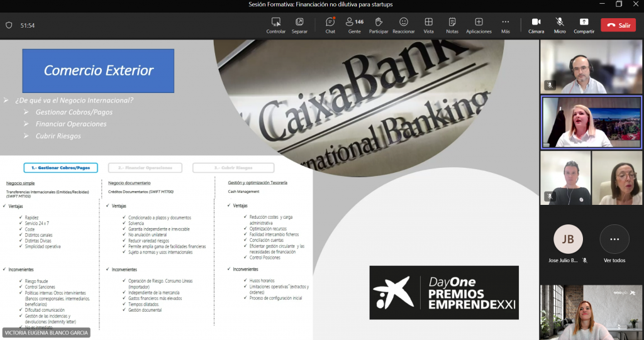Leave the meeting with Salir
This screenshot has height=340, width=644.
pos(618,25)
